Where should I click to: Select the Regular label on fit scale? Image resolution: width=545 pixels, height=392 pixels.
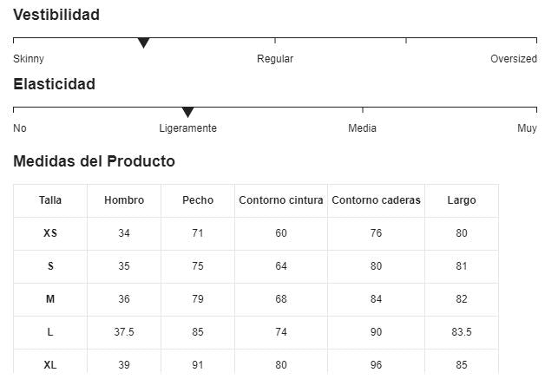tap(275, 59)
